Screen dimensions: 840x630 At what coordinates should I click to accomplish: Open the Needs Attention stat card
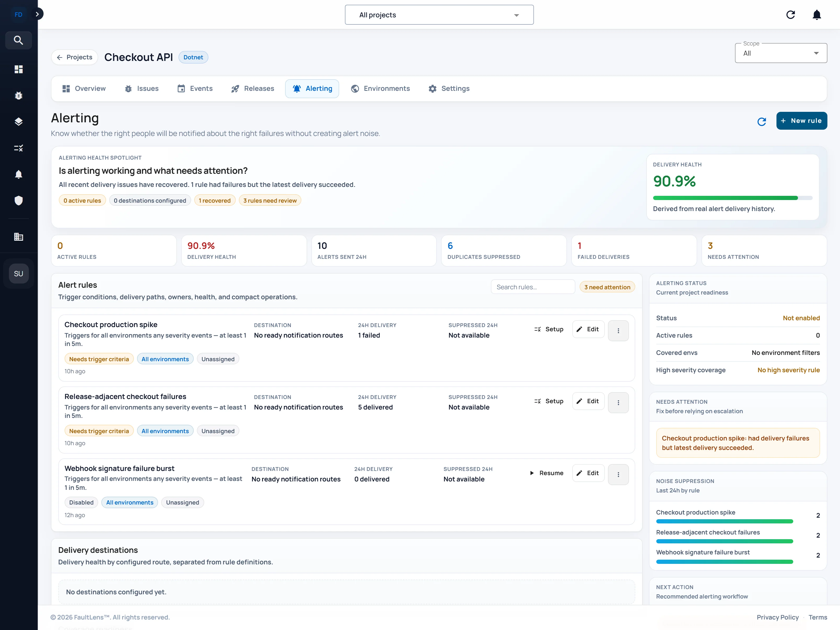coord(764,251)
